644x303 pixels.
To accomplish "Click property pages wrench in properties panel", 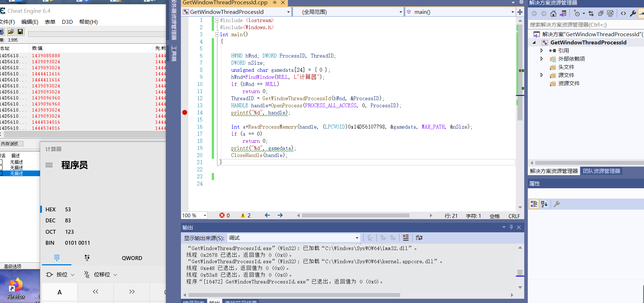I will point(557,204).
